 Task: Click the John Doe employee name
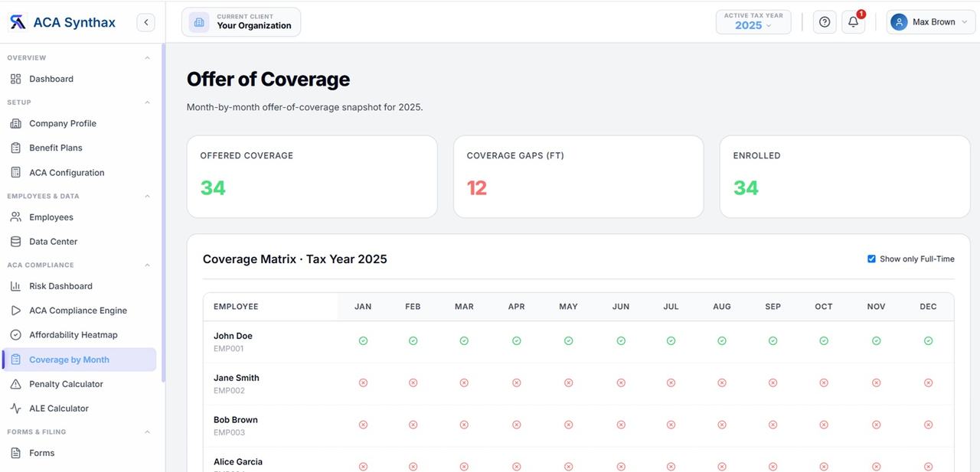(x=233, y=336)
